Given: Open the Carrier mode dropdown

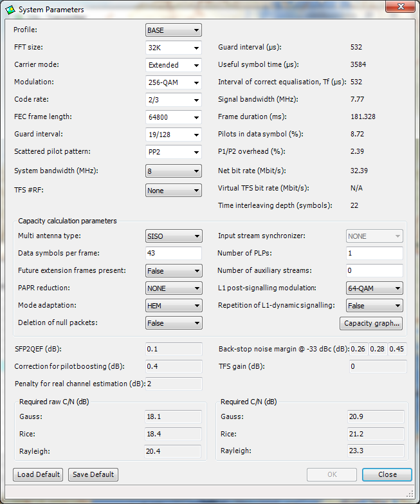Looking at the screenshot, I should pyautogui.click(x=174, y=65).
